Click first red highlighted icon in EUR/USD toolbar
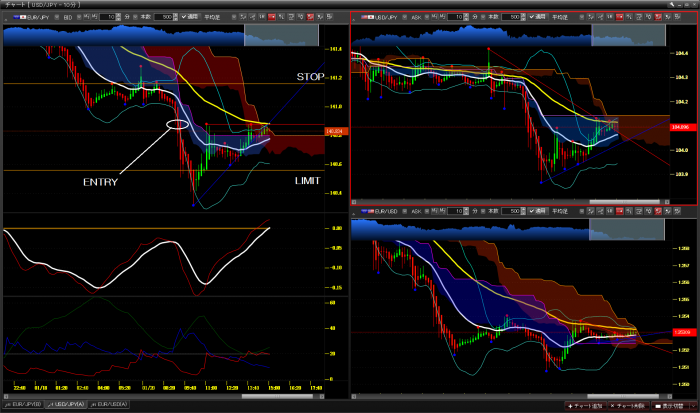700x413 pixels. coord(619,211)
